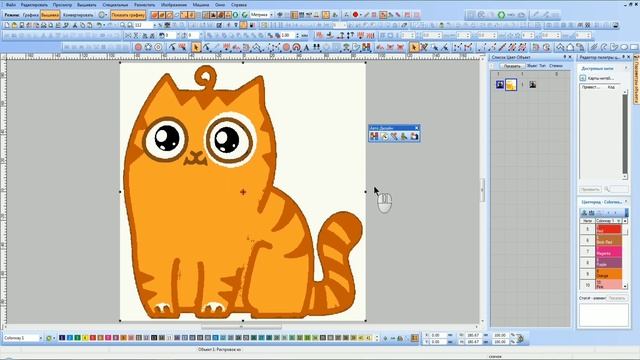640x360 pixels.
Task: Select the red filled circle tool
Action: tap(138, 47)
